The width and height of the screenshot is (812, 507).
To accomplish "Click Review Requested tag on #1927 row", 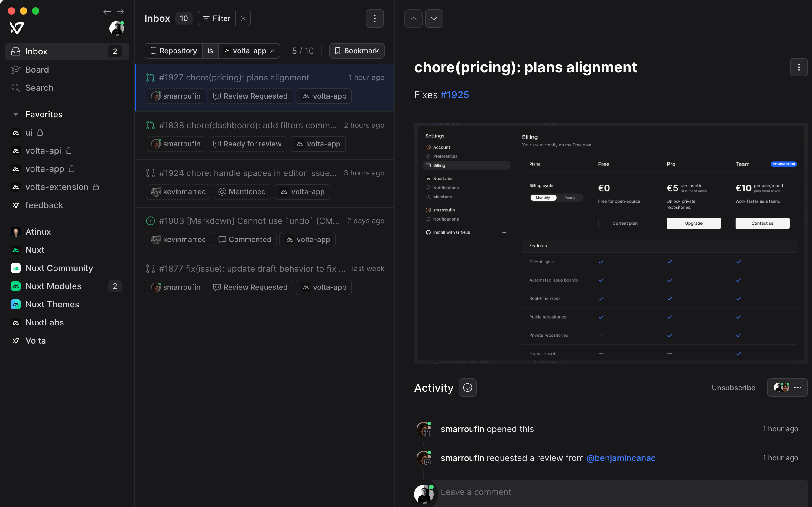I will pos(251,96).
